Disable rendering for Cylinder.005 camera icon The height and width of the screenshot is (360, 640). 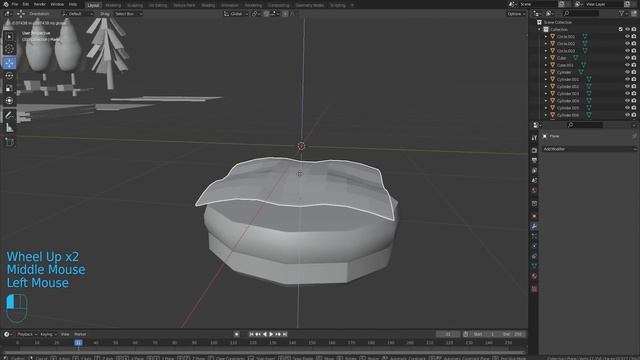pos(634,108)
